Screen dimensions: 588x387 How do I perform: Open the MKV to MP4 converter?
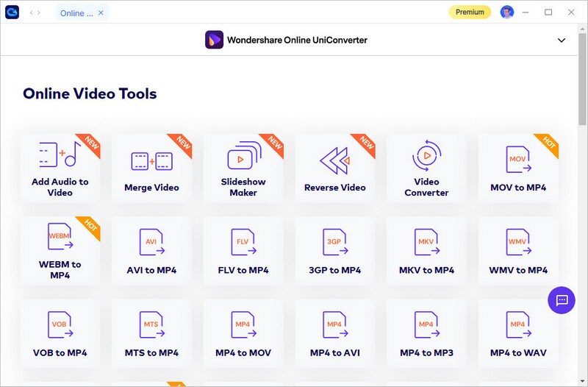click(426, 251)
